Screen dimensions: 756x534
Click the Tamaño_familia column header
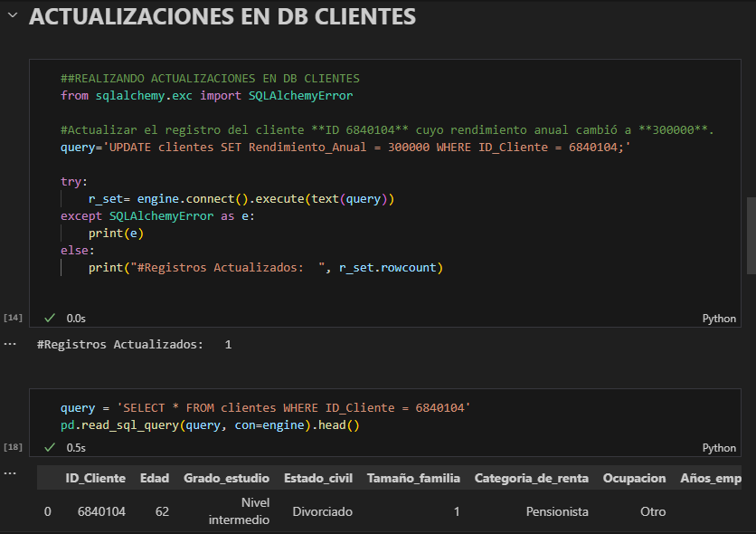(x=413, y=478)
